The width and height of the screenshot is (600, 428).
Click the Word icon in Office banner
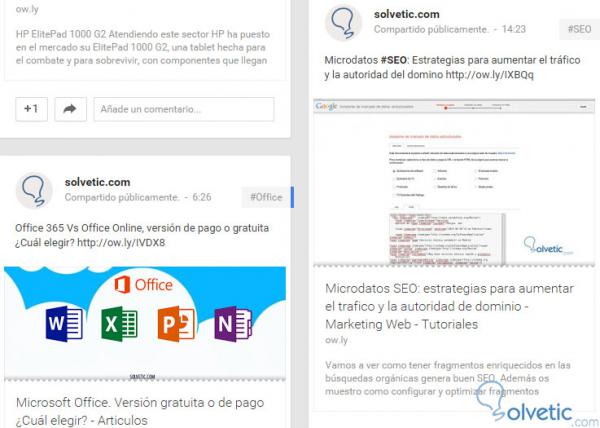(64, 324)
